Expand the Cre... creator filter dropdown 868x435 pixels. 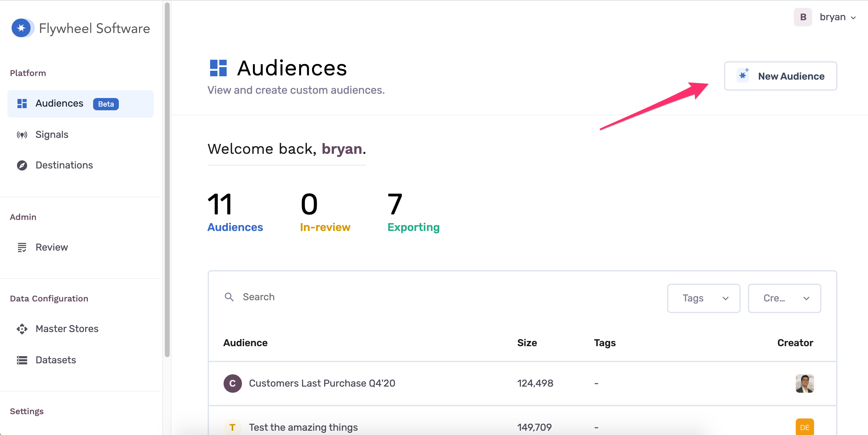pos(784,298)
